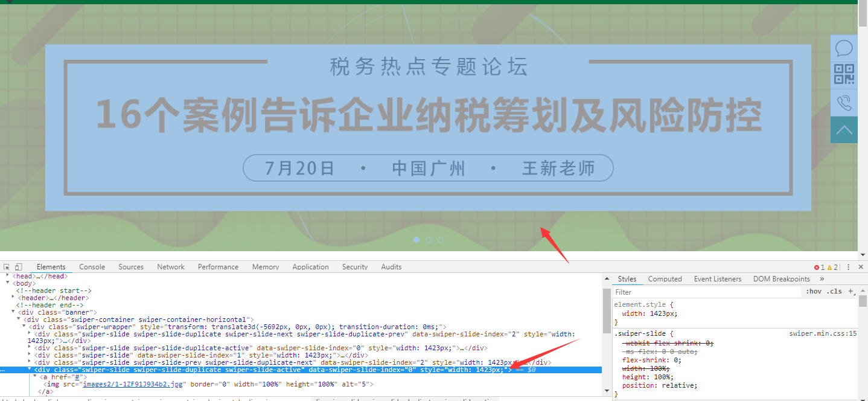
Task: Click the phone icon on right sidebar
Action: [x=843, y=102]
